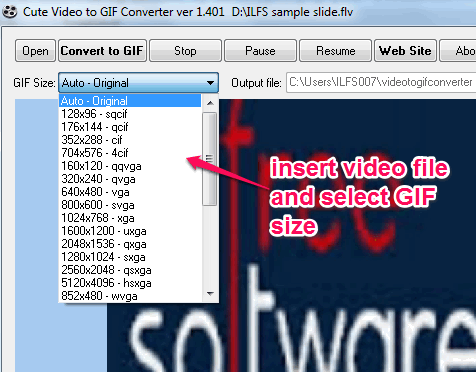The image size is (476, 372).
Task: Choose 1024x768 - xga size
Action: [130, 218]
